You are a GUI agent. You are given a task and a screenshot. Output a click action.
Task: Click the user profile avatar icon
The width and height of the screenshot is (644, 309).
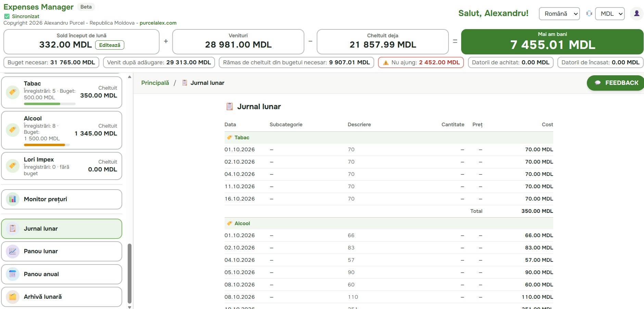(636, 14)
